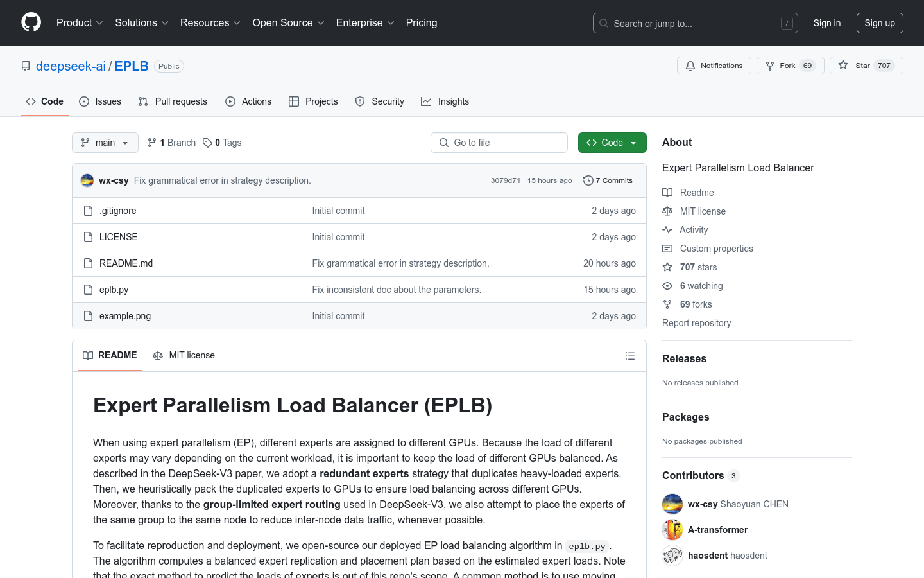This screenshot has width=924, height=578.
Task: Click the haosdent contributor avatar
Action: point(672,556)
